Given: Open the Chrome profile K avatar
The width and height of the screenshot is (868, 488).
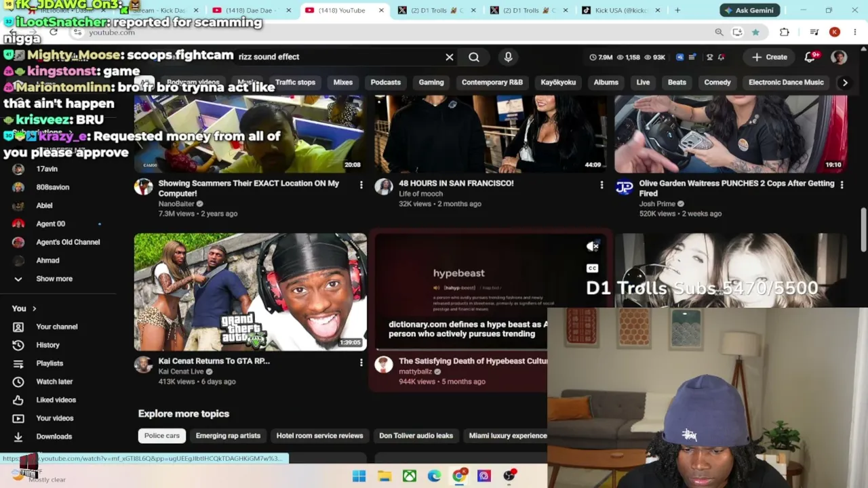Looking at the screenshot, I should click(x=835, y=32).
